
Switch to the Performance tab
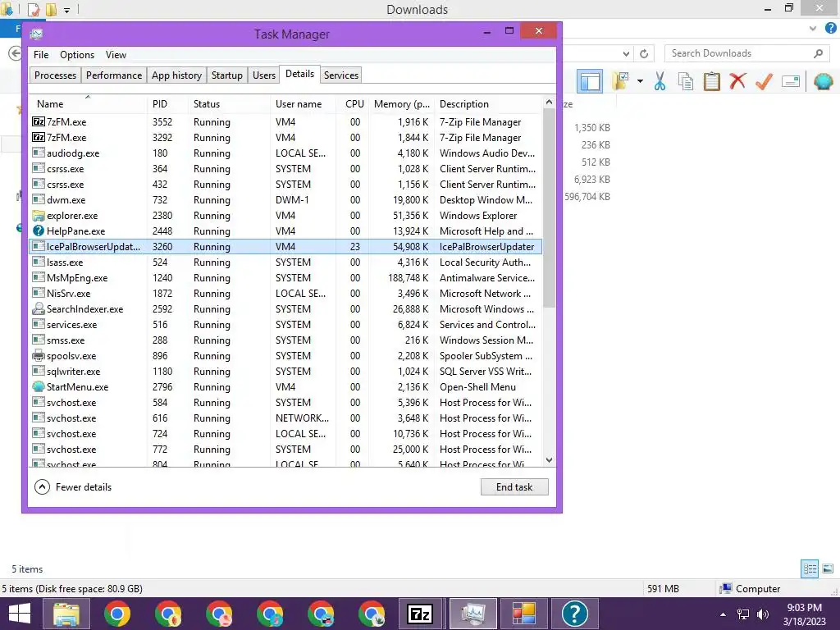113,75
